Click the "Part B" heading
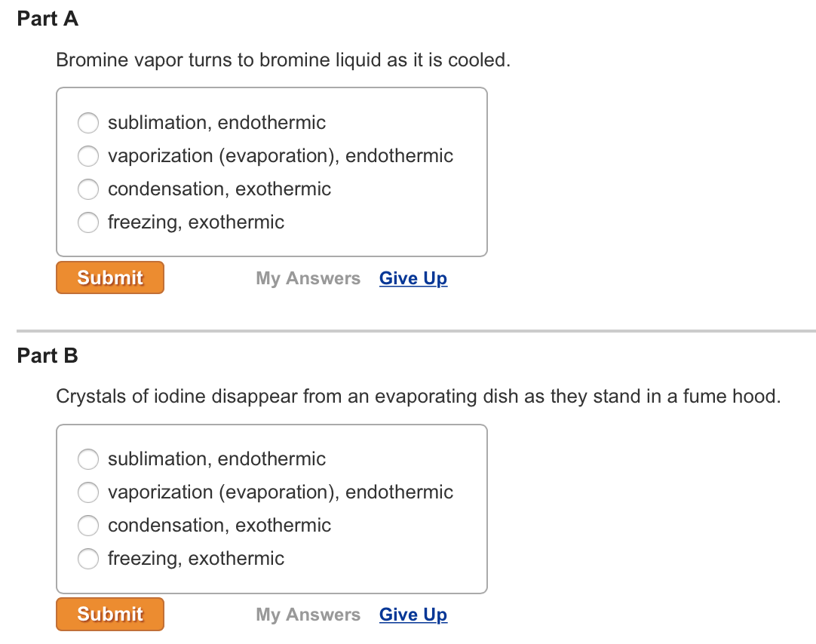816x644 pixels. [48, 355]
